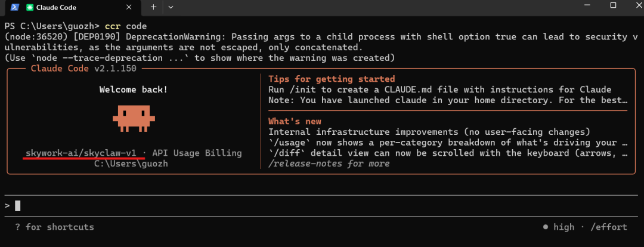
Task: Open a new tab with plus button
Action: point(154,7)
